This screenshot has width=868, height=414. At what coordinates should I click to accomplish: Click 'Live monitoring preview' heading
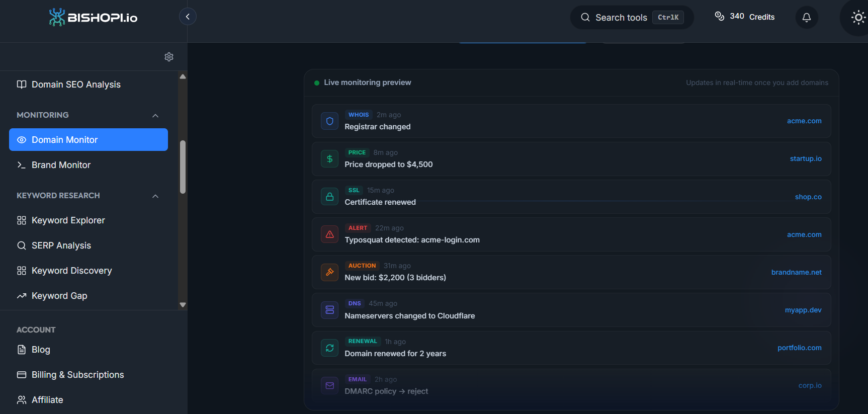tap(368, 82)
